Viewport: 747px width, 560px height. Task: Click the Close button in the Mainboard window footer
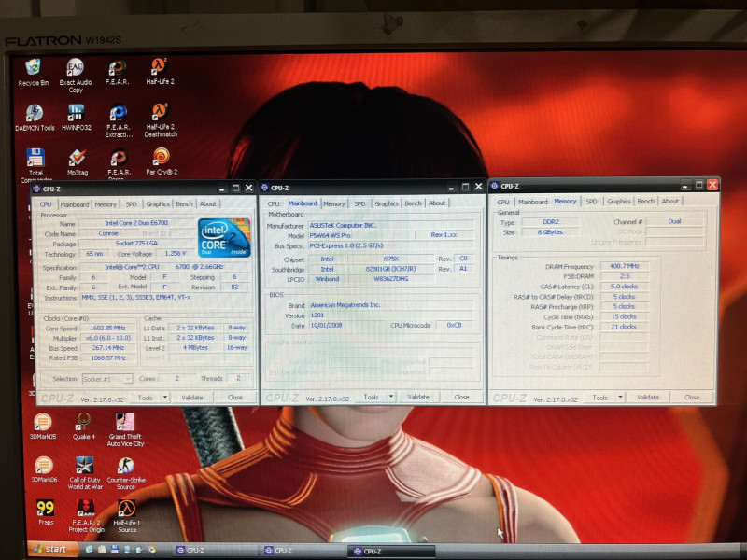click(461, 397)
